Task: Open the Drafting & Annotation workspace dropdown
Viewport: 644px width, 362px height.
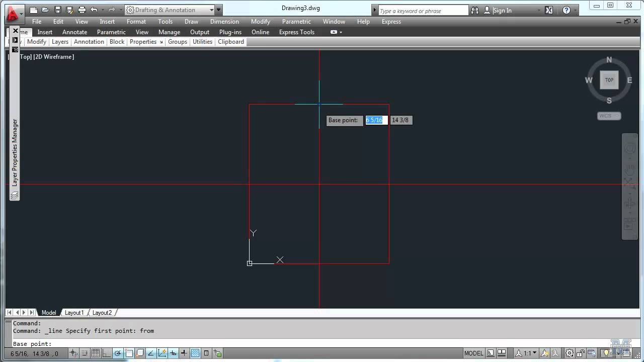Action: tap(169, 10)
